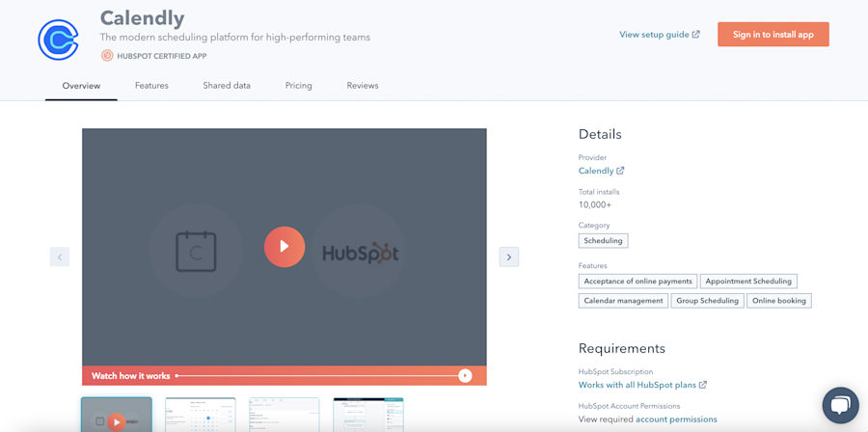Open the View setup guide link
The width and height of the screenshot is (868, 432).
[660, 35]
